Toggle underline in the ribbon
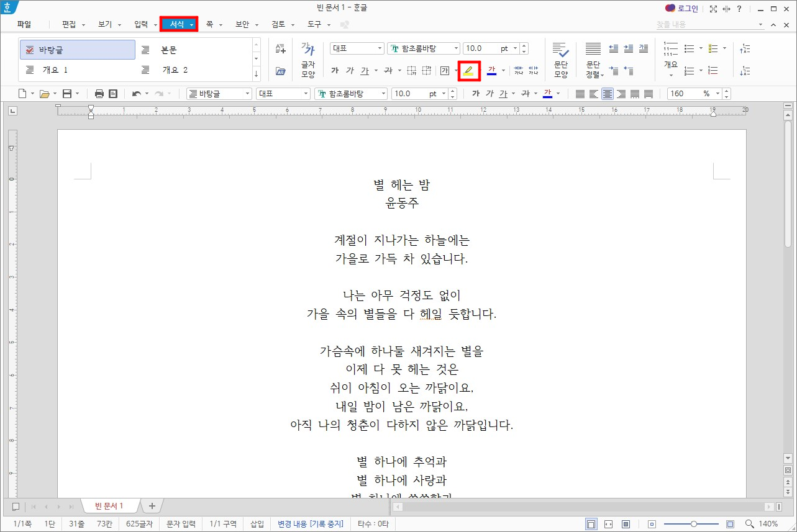The height and width of the screenshot is (532, 797). (365, 70)
